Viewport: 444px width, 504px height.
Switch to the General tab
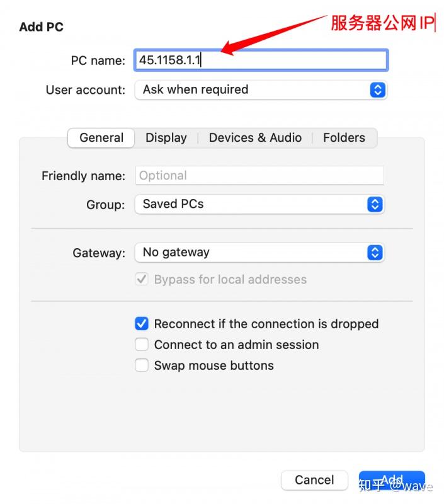[101, 138]
